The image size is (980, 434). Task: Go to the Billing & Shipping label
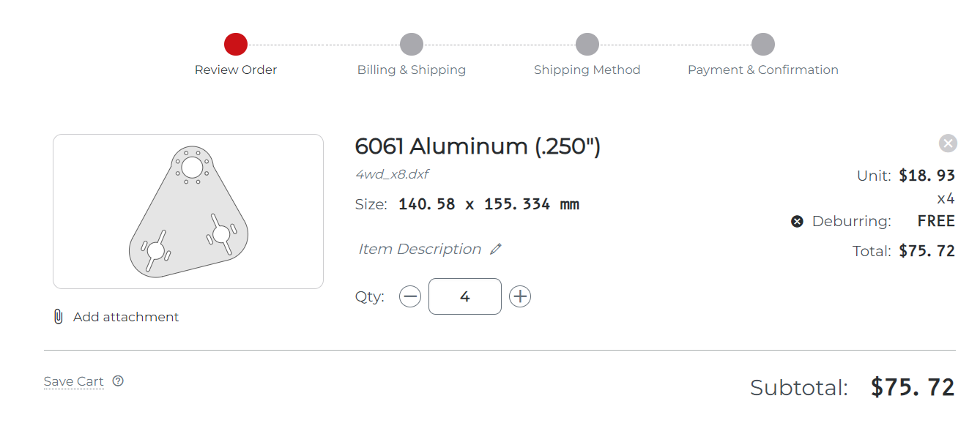click(412, 70)
